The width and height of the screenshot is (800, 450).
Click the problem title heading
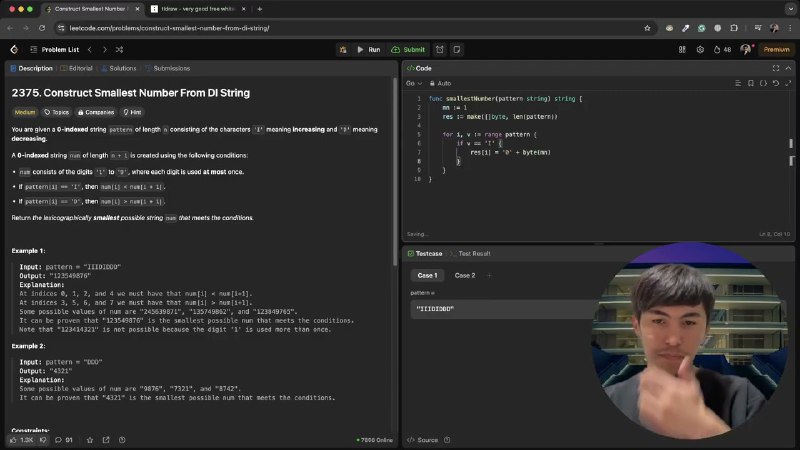131,93
